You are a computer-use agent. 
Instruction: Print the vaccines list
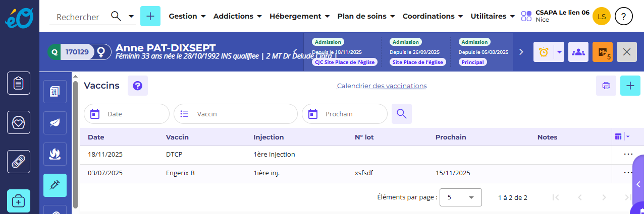point(606,86)
